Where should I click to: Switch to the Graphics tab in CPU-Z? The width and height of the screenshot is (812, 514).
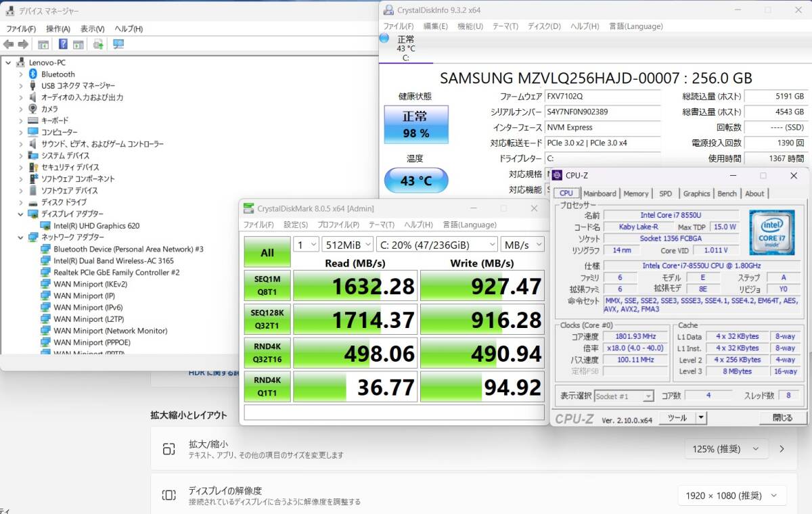[x=696, y=193]
